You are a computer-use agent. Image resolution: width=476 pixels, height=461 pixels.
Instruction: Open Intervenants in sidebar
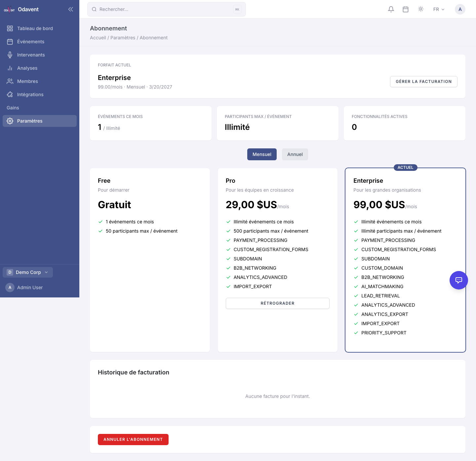tap(40, 55)
